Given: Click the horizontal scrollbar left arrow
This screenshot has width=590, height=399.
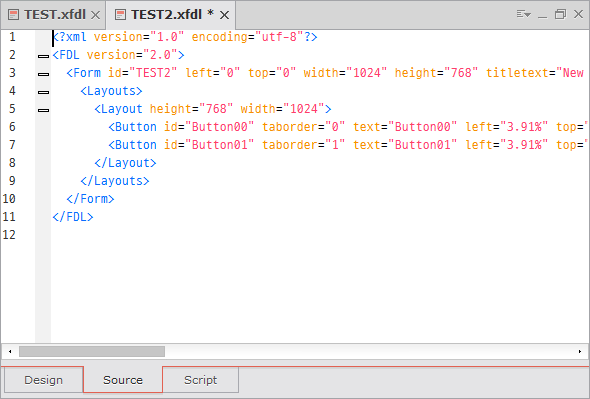Looking at the screenshot, I should coord(10,352).
